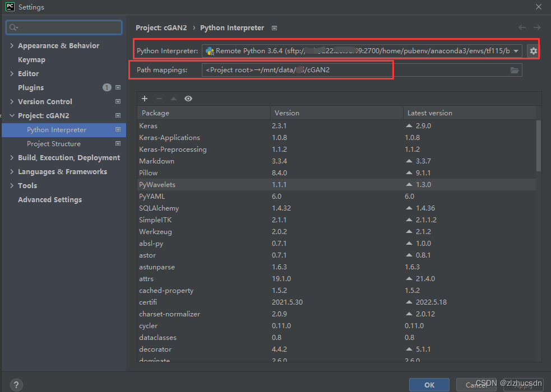Click the Pillow upgrade available arrow
The width and height of the screenshot is (551, 392).
pos(409,172)
